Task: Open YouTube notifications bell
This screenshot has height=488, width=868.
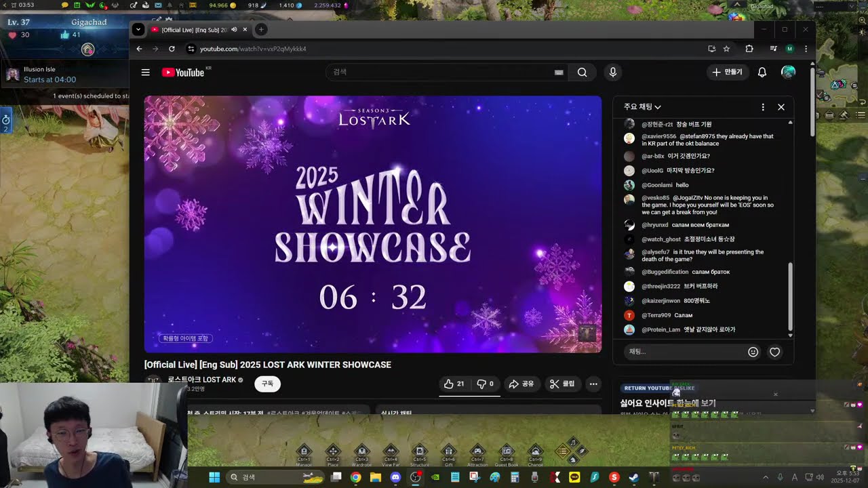Action: click(x=762, y=73)
